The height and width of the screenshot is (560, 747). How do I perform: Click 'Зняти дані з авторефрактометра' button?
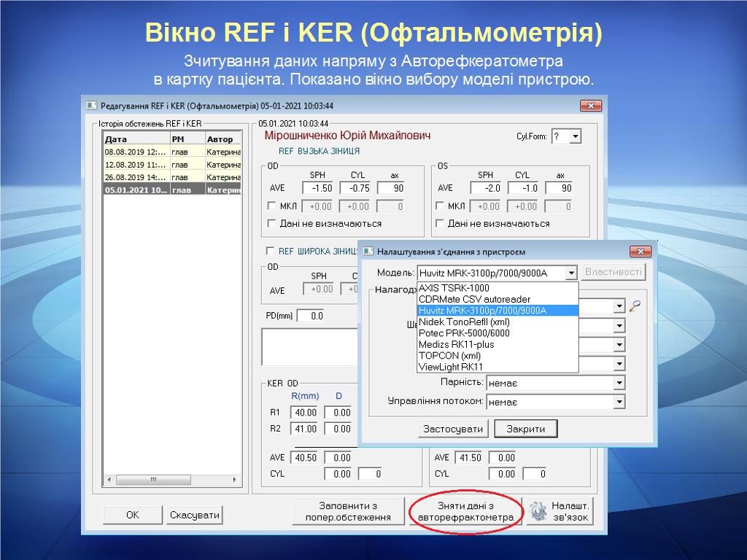pyautogui.click(x=466, y=512)
